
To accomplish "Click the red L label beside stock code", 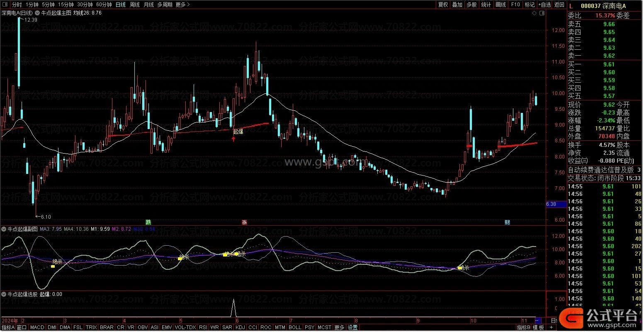I will (571, 6).
